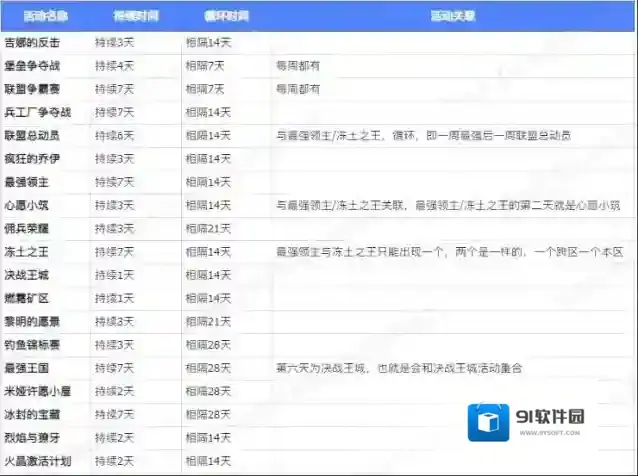Select the 决战王城 event name
The width and height of the screenshot is (638, 476).
click(x=26, y=275)
